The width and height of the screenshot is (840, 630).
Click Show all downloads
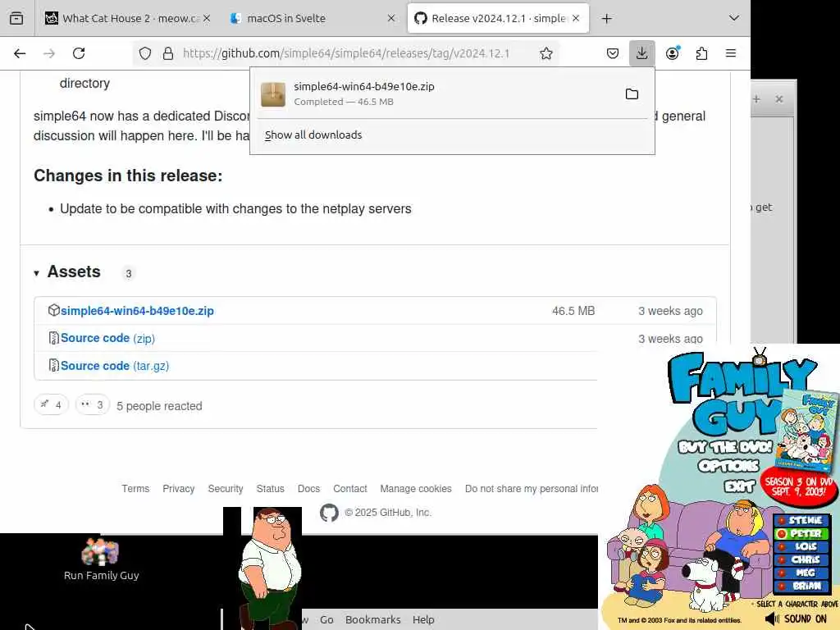tap(313, 135)
